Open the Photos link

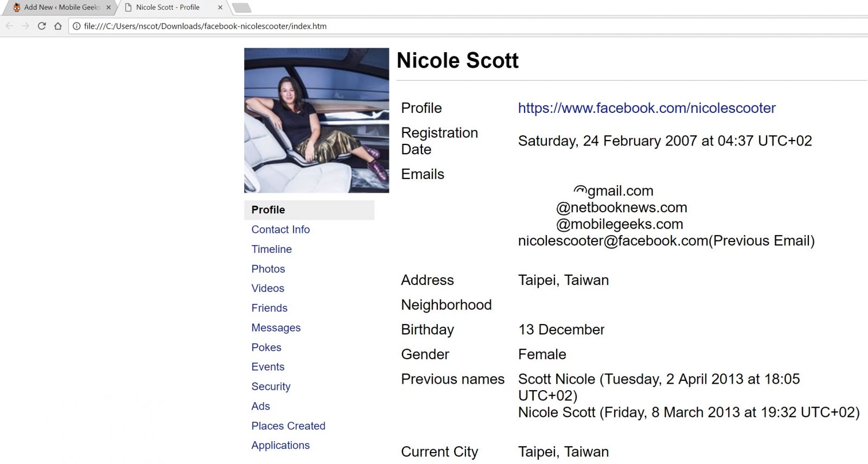click(x=268, y=269)
